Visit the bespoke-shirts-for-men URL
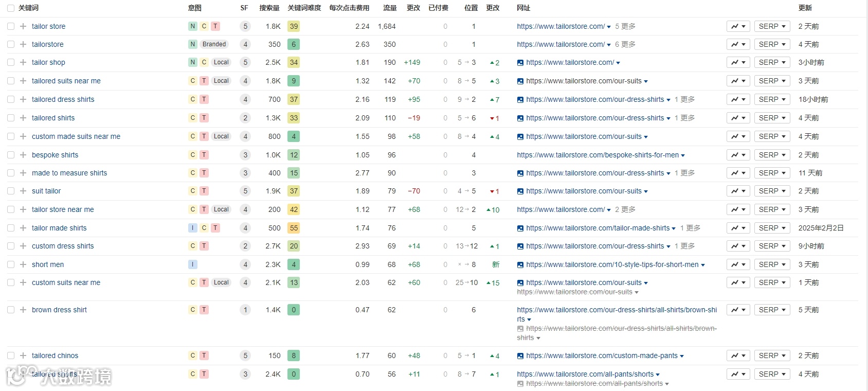868x391 pixels. pyautogui.click(x=598, y=155)
